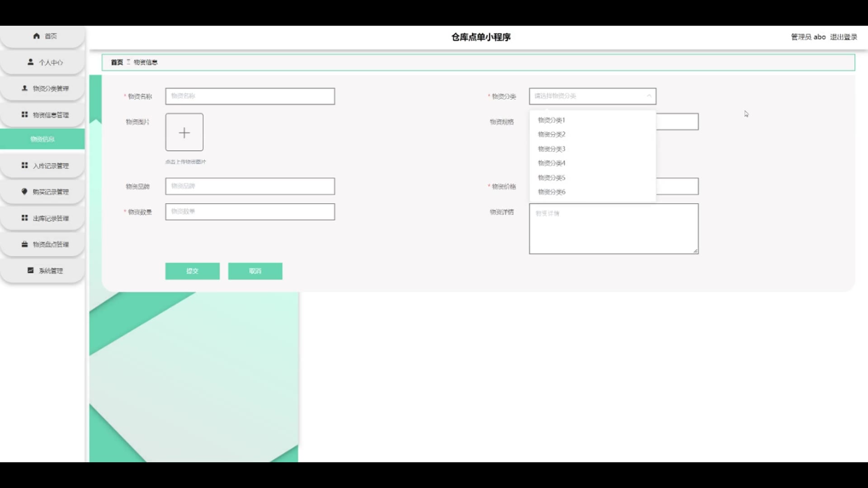Click the 入库记录管理 grid icon
The height and width of the screenshot is (488, 868).
tap(25, 165)
